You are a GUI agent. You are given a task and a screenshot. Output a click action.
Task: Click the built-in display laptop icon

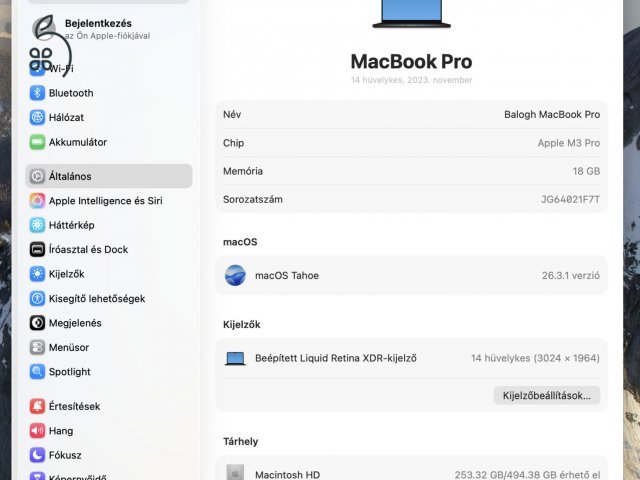[x=235, y=358]
